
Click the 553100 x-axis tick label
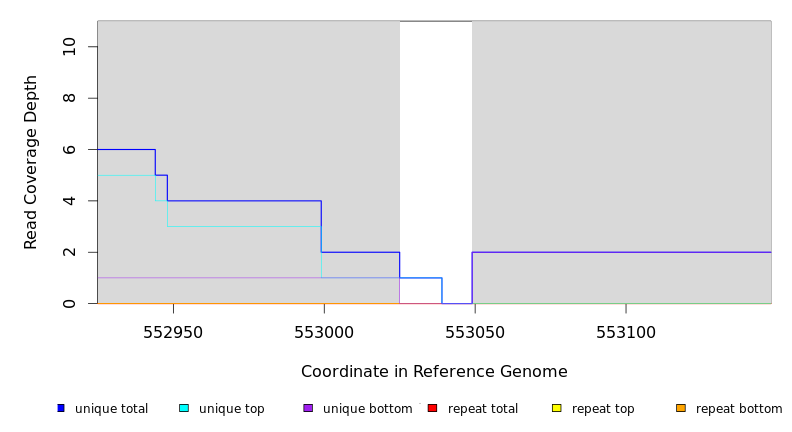pos(626,332)
